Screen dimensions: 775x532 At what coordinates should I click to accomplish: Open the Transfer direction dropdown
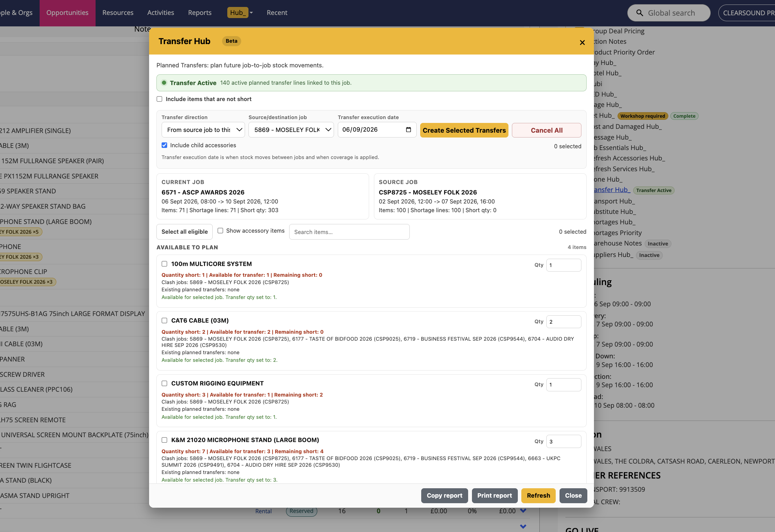pyautogui.click(x=203, y=130)
